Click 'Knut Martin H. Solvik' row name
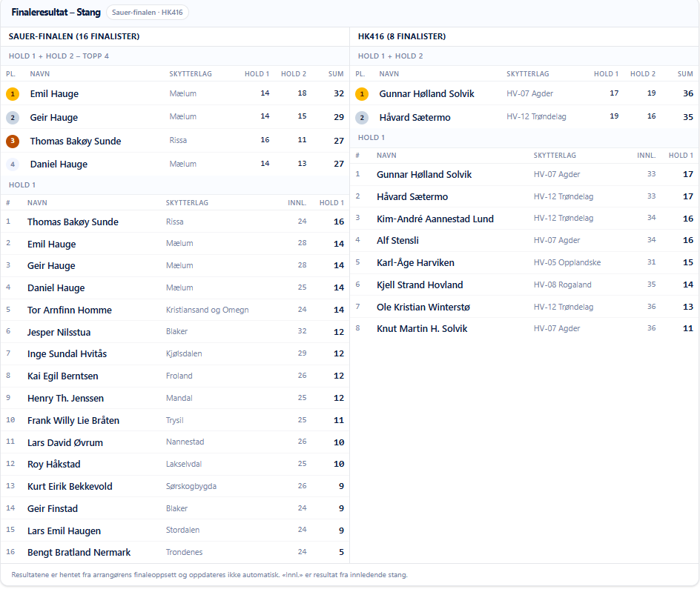This screenshot has width=700, height=592. 423,329
